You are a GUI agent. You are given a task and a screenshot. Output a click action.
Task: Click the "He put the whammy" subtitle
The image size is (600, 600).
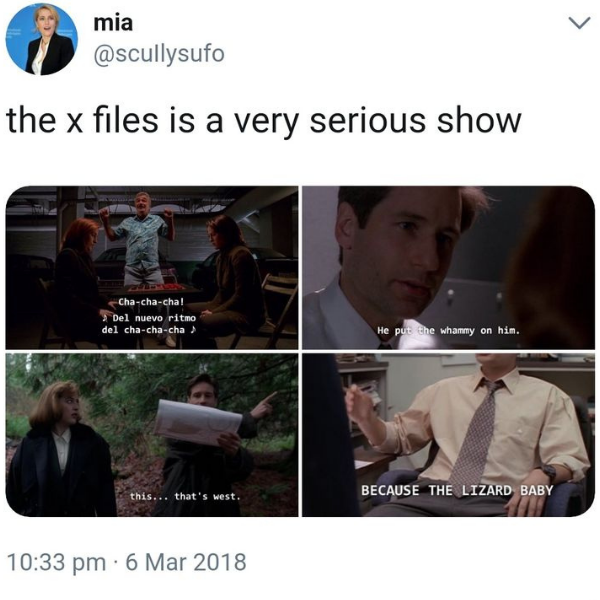[448, 330]
